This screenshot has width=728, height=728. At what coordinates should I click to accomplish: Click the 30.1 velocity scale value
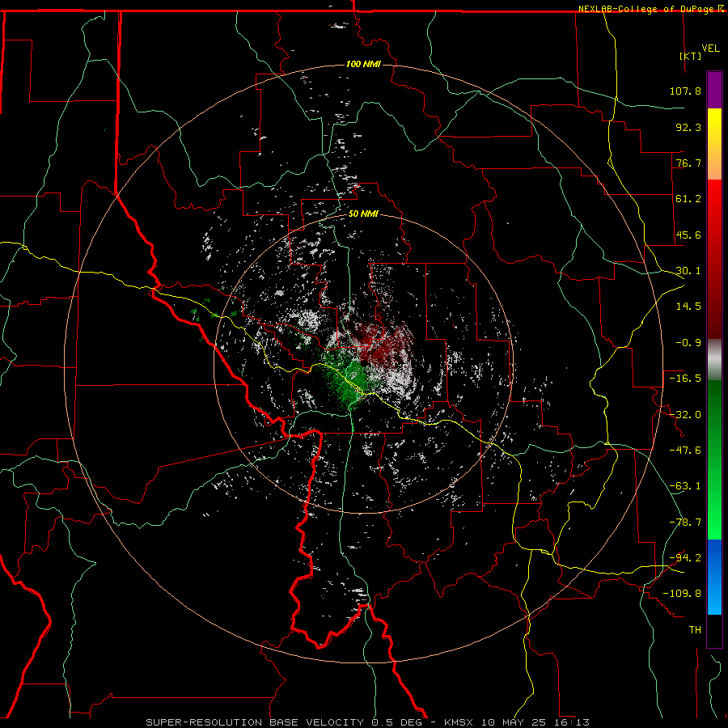688,271
